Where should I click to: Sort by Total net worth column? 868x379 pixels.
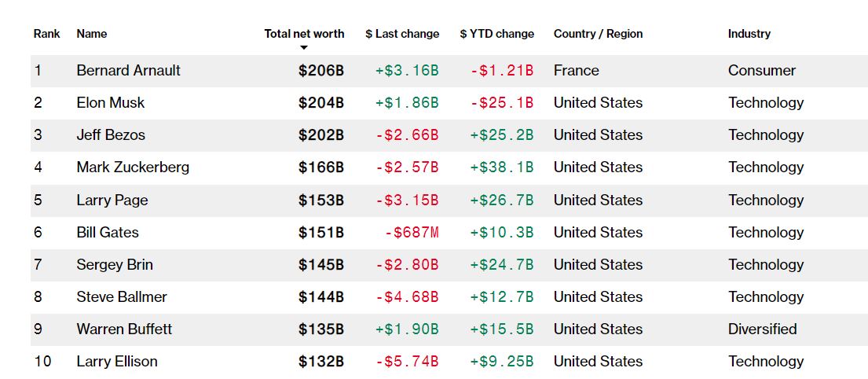tap(304, 34)
